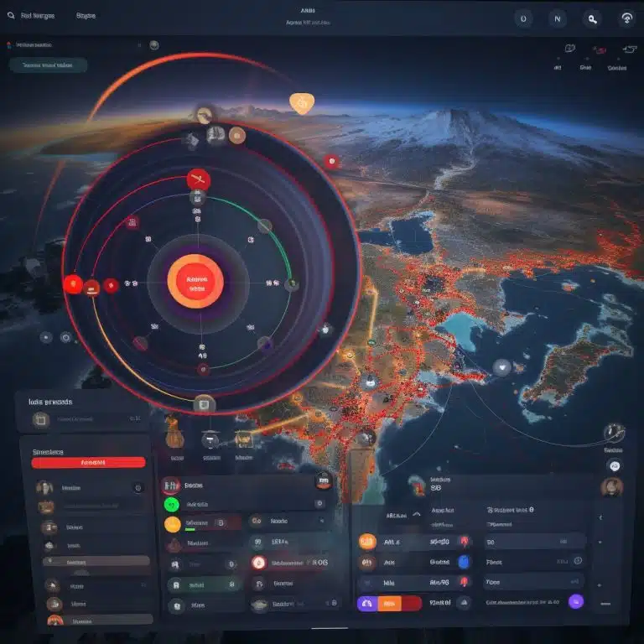Viewport: 644px width, 644px height.
Task: Click the yellow frame icon above the middle panel
Action: (x=244, y=440)
